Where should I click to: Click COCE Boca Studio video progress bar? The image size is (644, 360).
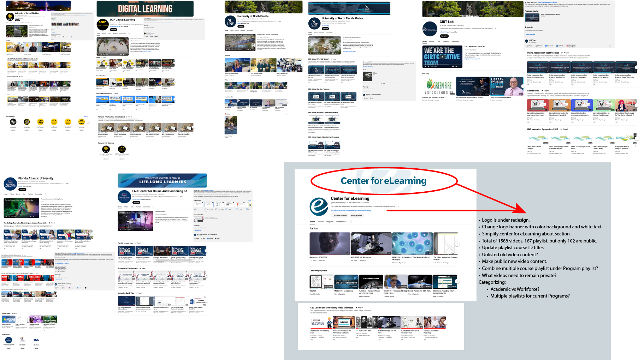(x=135, y=228)
